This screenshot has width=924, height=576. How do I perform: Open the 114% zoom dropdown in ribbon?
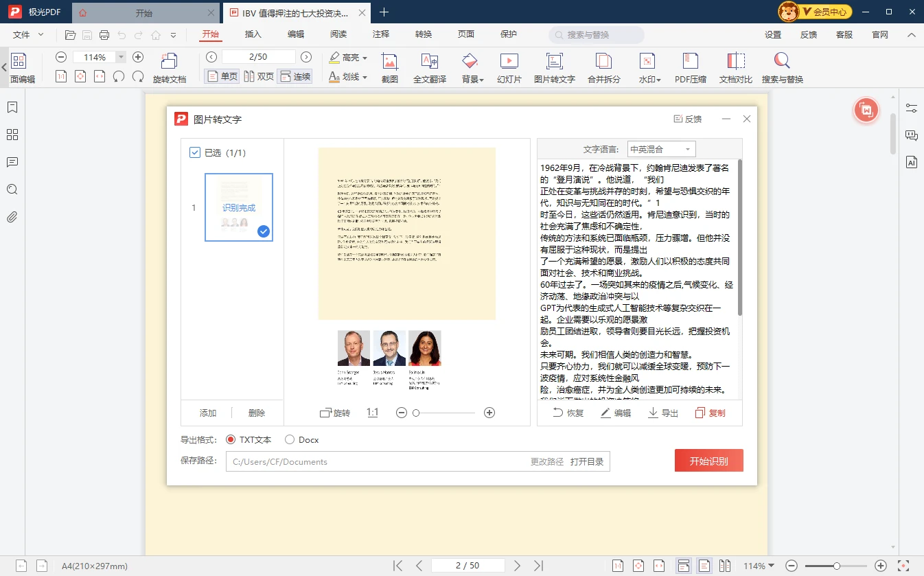122,57
